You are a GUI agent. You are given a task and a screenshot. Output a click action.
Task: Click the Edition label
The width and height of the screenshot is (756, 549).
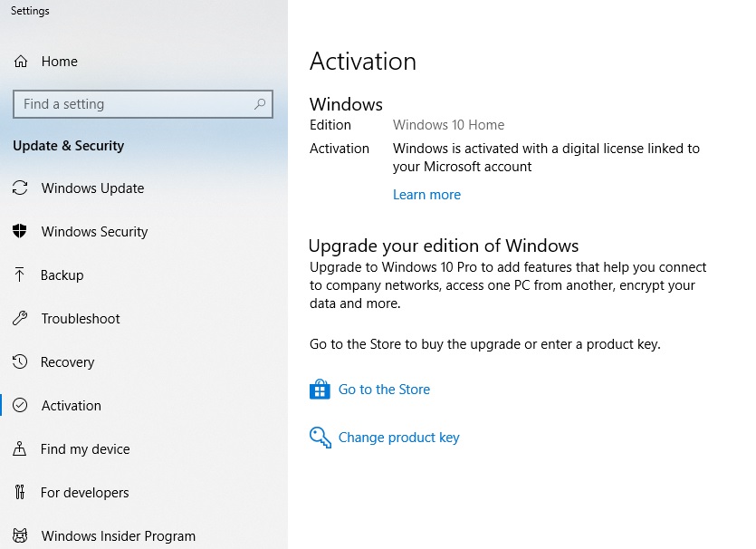(x=330, y=125)
